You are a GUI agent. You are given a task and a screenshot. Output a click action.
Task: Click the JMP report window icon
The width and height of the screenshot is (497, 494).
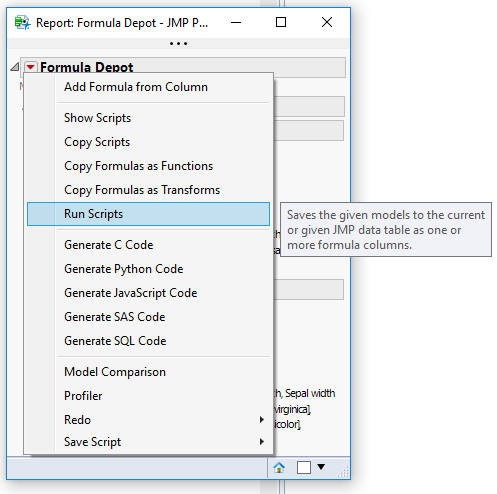(x=22, y=23)
